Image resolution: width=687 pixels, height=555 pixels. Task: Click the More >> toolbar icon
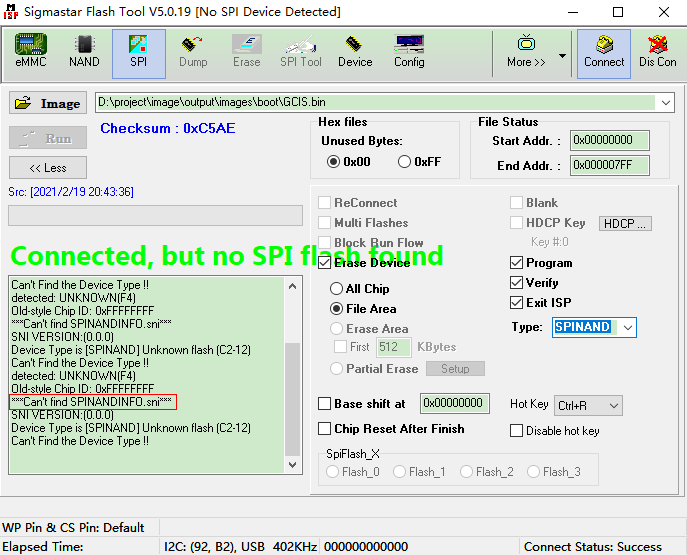click(x=526, y=53)
